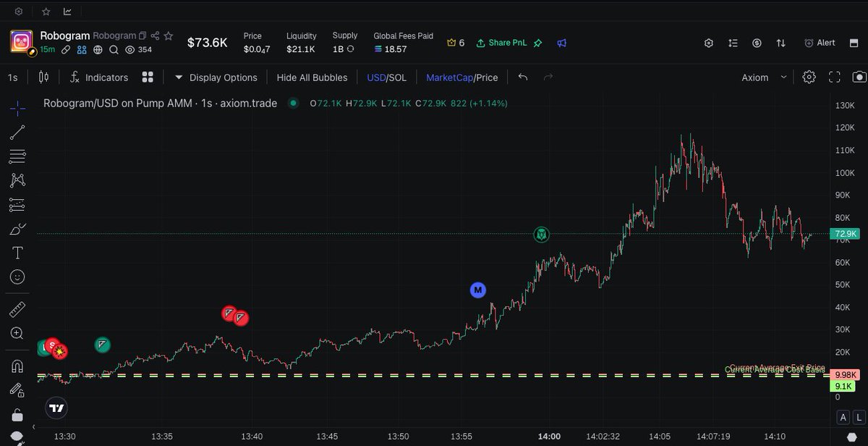Open the indicator templates grid icon

tap(148, 77)
